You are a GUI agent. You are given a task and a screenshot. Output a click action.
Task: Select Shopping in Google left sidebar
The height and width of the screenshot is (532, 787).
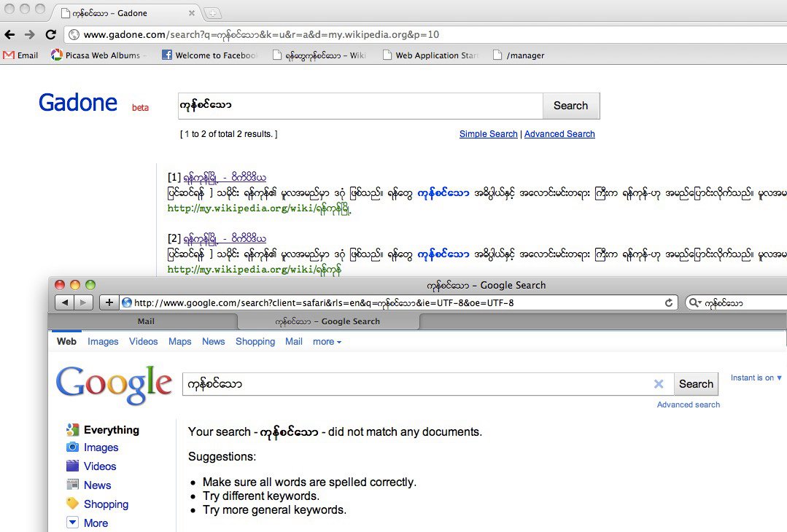click(97, 504)
